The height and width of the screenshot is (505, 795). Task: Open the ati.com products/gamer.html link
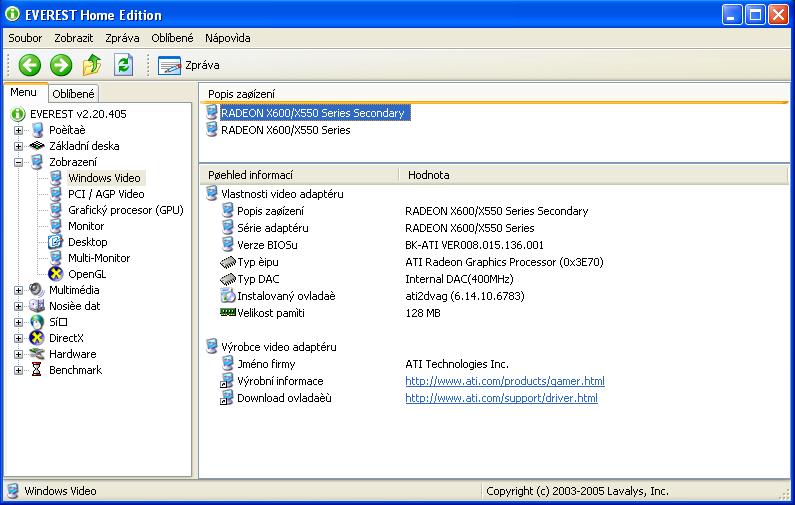tap(505, 381)
